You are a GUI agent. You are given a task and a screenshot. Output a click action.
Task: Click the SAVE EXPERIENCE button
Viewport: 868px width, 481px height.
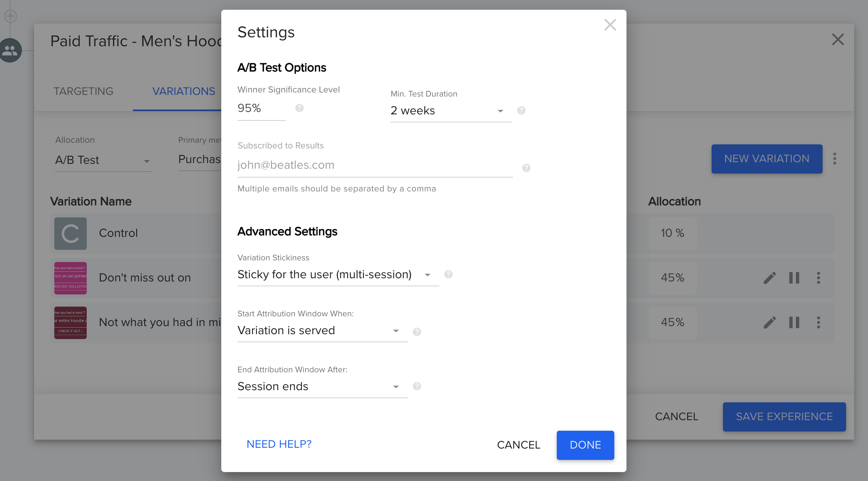[x=785, y=417]
